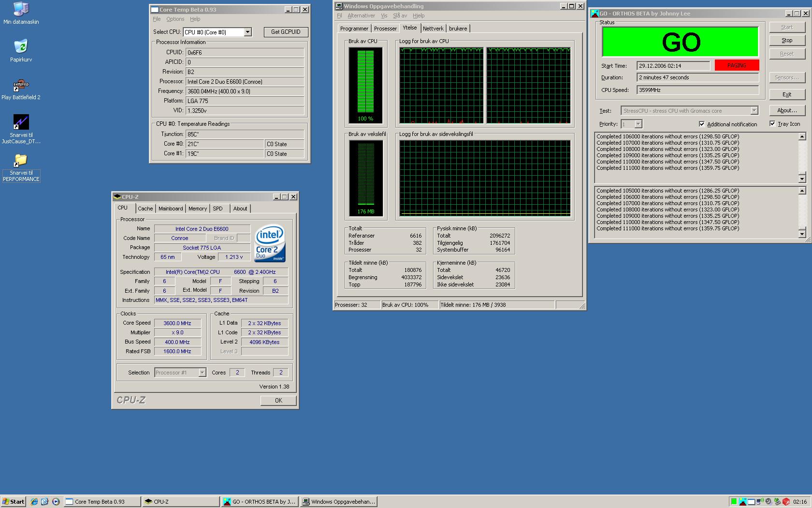The width and height of the screenshot is (812, 508).
Task: Switch to the About tab in CPU-Z
Action: [240, 209]
